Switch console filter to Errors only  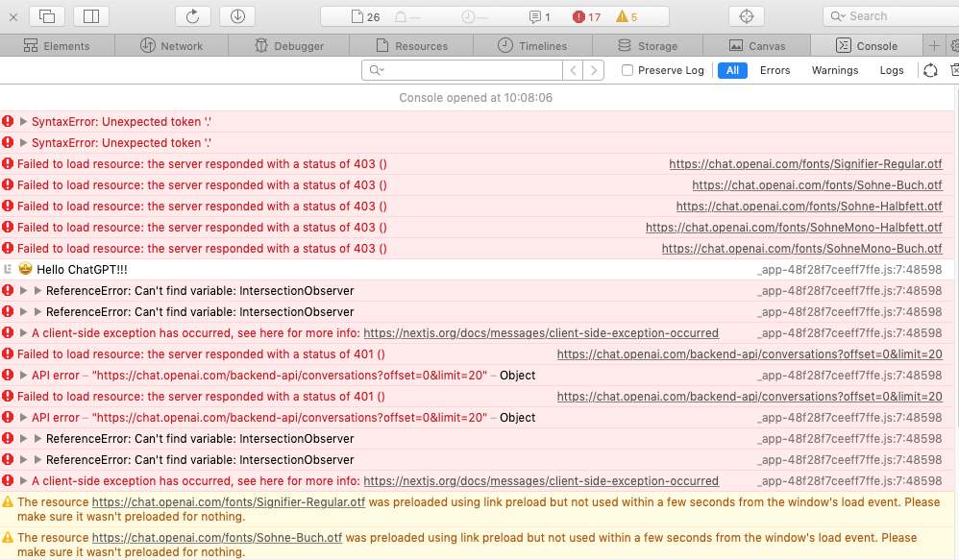[775, 69]
